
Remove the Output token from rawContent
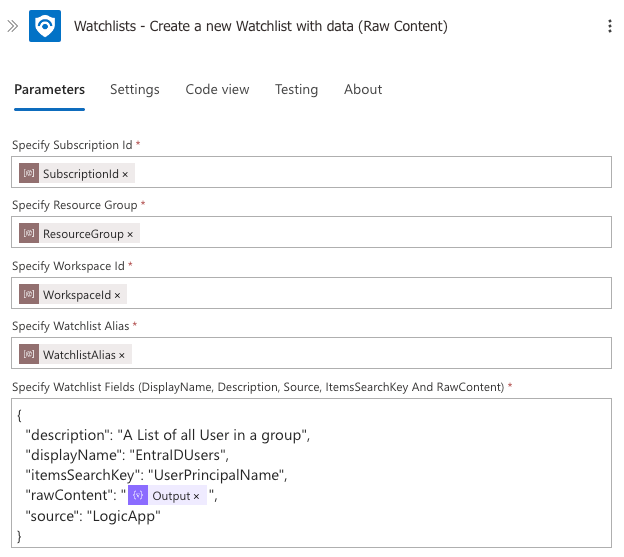(196, 497)
